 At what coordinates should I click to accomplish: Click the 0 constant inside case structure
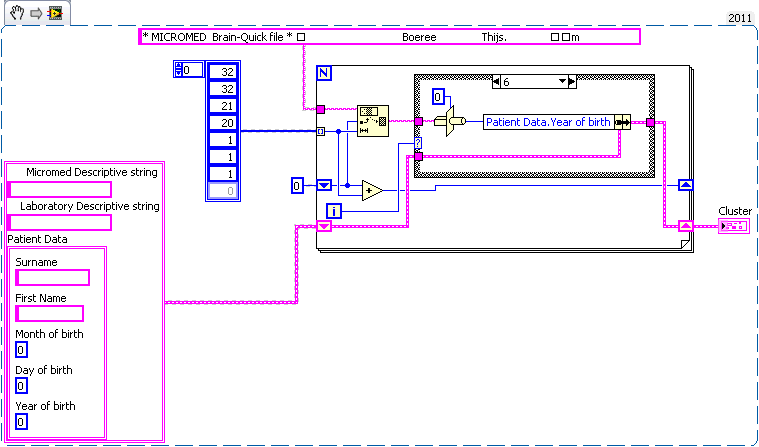(x=438, y=97)
